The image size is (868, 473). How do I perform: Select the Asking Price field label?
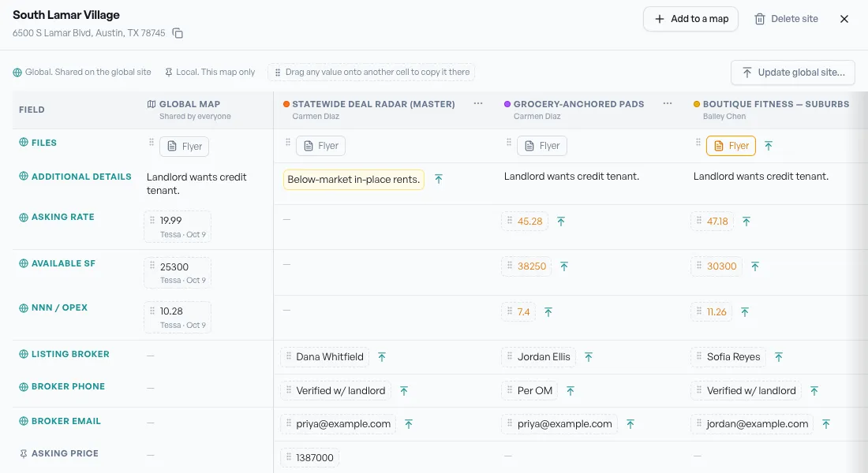(65, 453)
